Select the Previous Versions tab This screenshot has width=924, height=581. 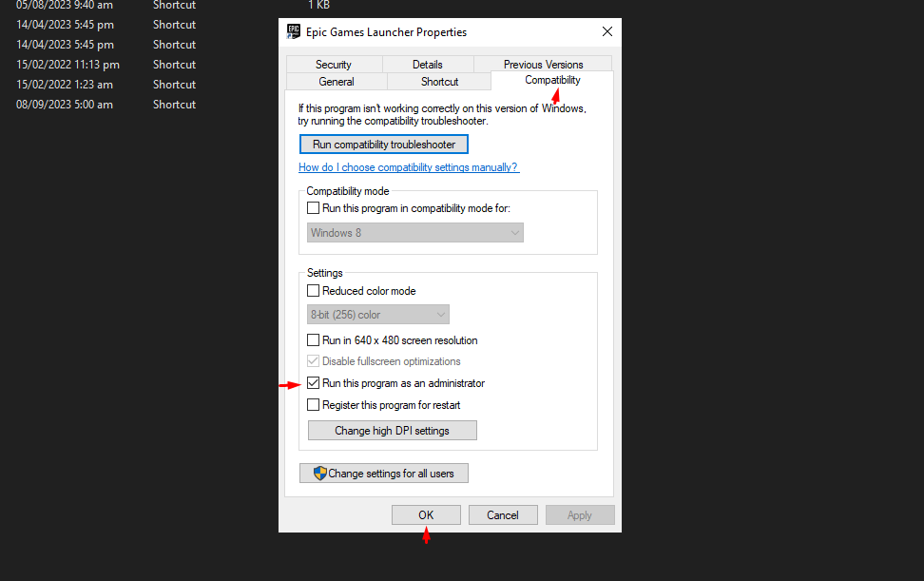click(x=543, y=65)
